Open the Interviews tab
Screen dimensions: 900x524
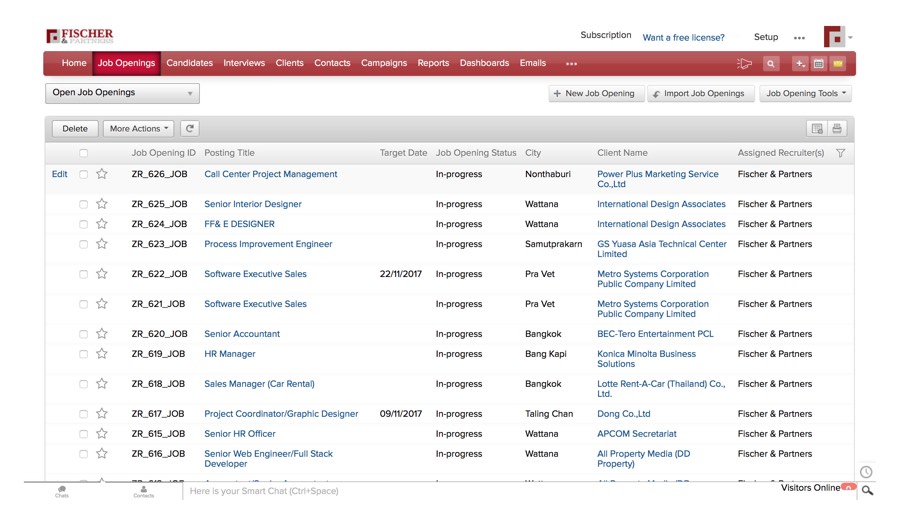[244, 63]
